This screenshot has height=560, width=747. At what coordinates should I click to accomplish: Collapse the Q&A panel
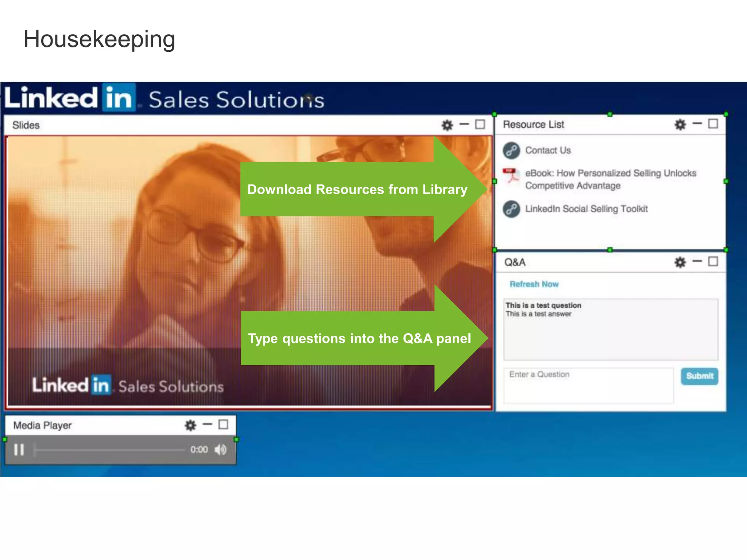coord(697,261)
